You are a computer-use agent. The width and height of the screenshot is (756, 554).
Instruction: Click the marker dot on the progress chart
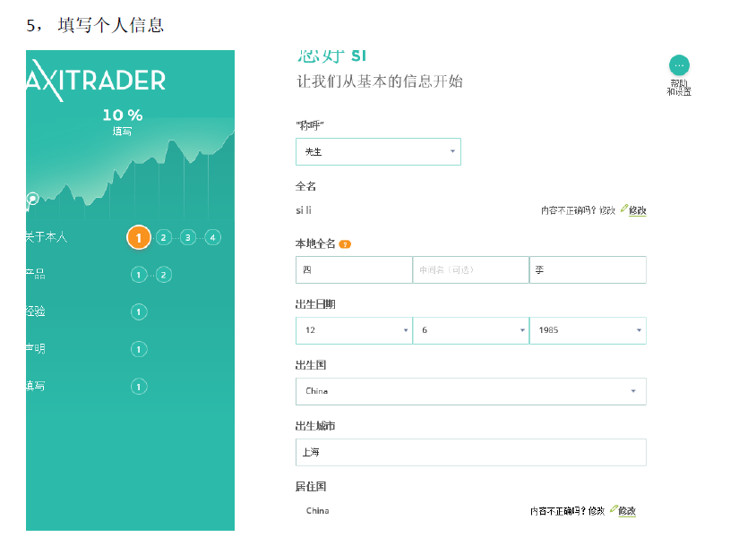(x=32, y=199)
